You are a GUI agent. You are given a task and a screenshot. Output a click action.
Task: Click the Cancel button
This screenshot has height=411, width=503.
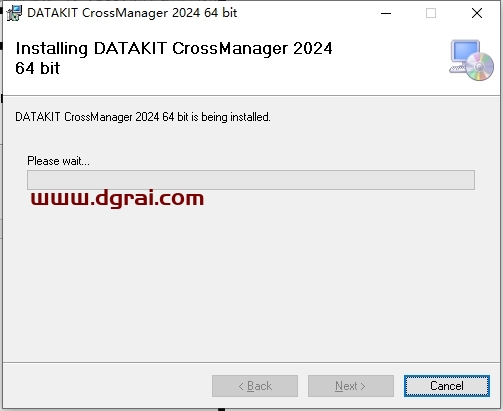coord(447,386)
